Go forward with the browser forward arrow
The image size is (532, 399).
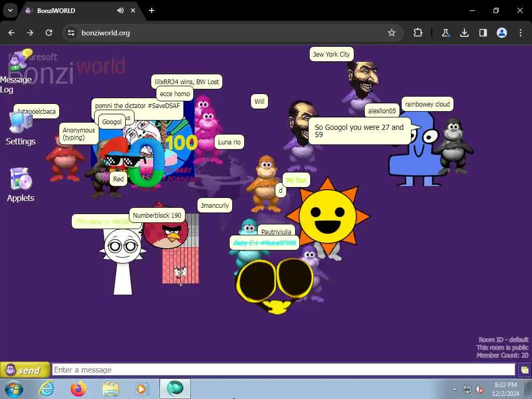(30, 33)
